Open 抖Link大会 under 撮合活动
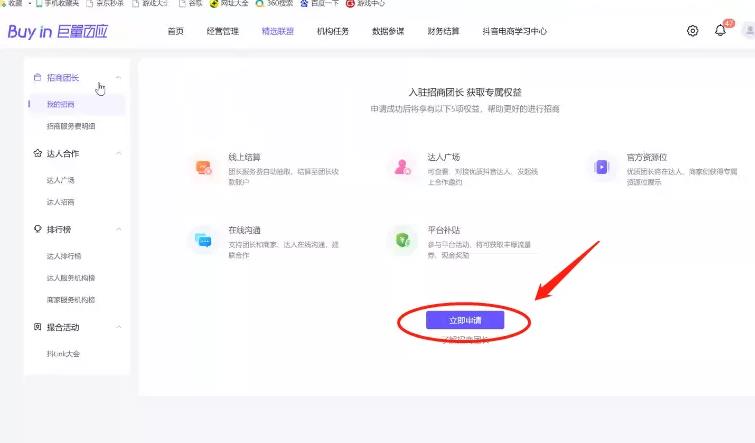This screenshot has height=443, width=755. click(x=63, y=353)
